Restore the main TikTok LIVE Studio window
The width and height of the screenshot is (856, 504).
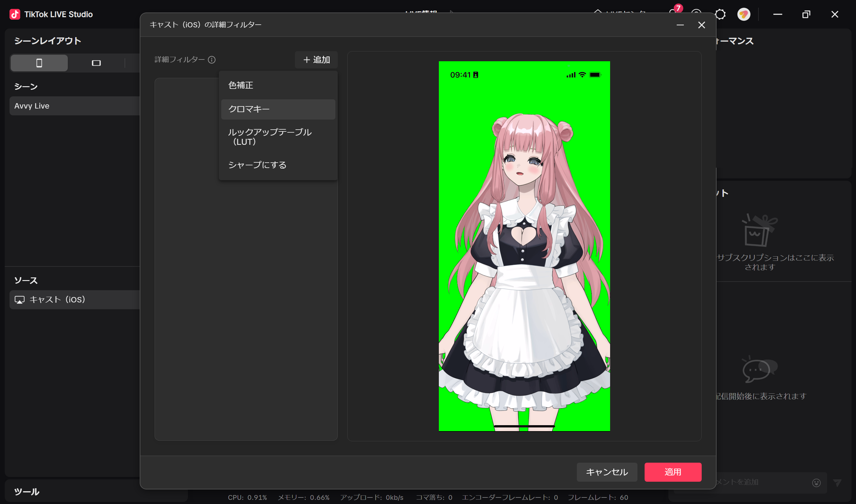[806, 14]
